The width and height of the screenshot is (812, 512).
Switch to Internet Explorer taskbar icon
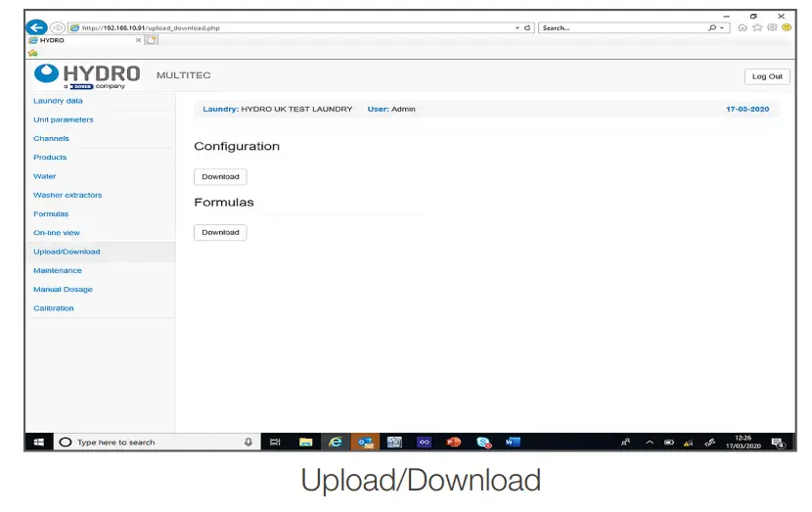tap(336, 442)
